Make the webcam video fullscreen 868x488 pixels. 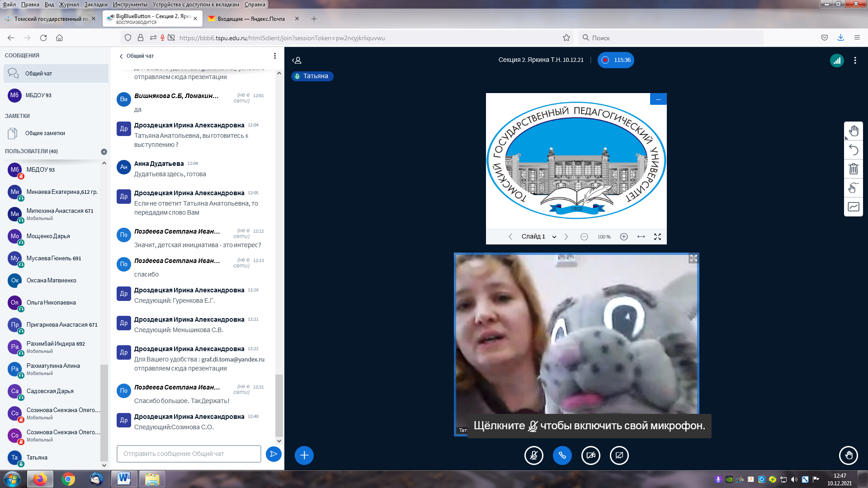point(693,258)
